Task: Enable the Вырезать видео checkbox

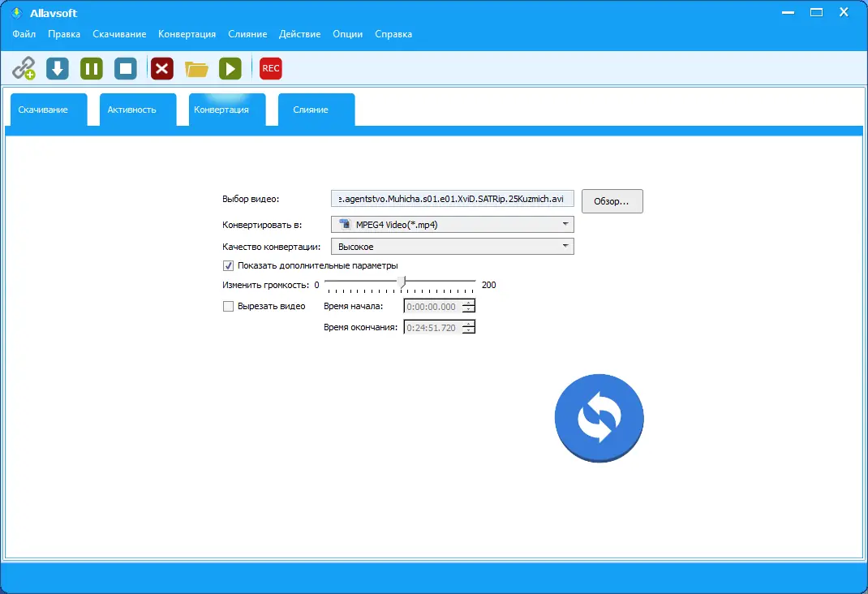Action: [228, 306]
